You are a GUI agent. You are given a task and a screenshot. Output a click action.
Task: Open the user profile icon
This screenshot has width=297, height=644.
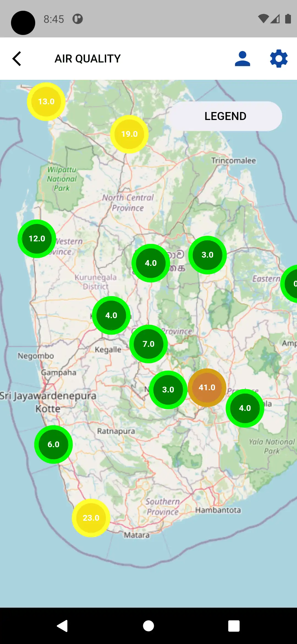[x=242, y=59]
